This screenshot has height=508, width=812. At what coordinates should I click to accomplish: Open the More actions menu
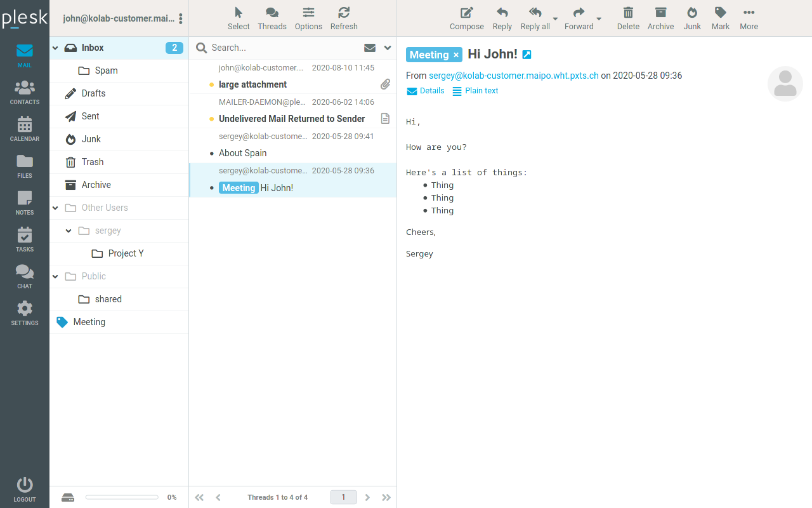[x=749, y=18]
